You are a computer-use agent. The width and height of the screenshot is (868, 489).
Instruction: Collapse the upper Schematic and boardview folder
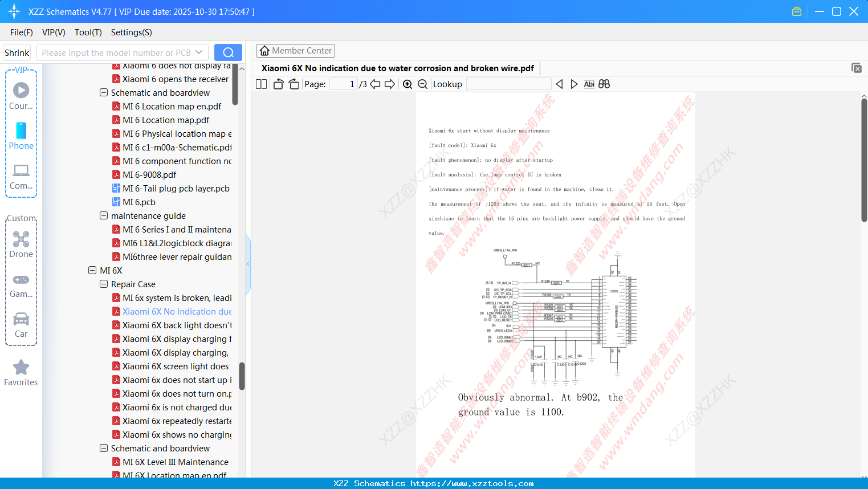104,93
